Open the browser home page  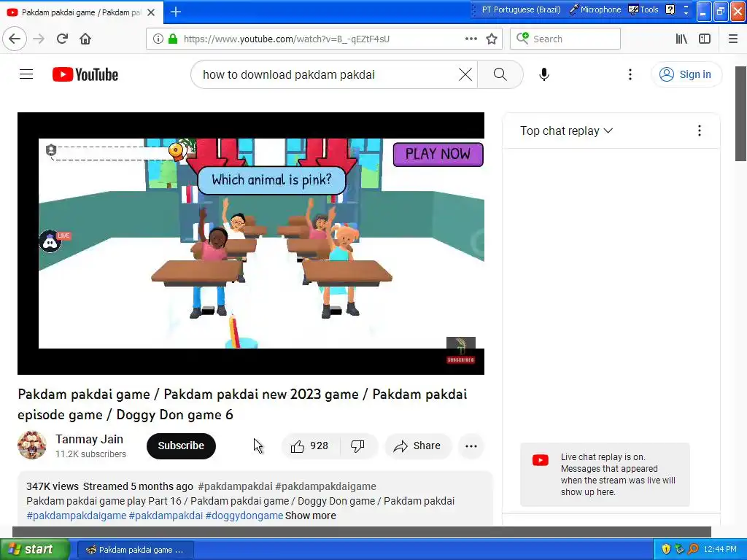(x=85, y=39)
